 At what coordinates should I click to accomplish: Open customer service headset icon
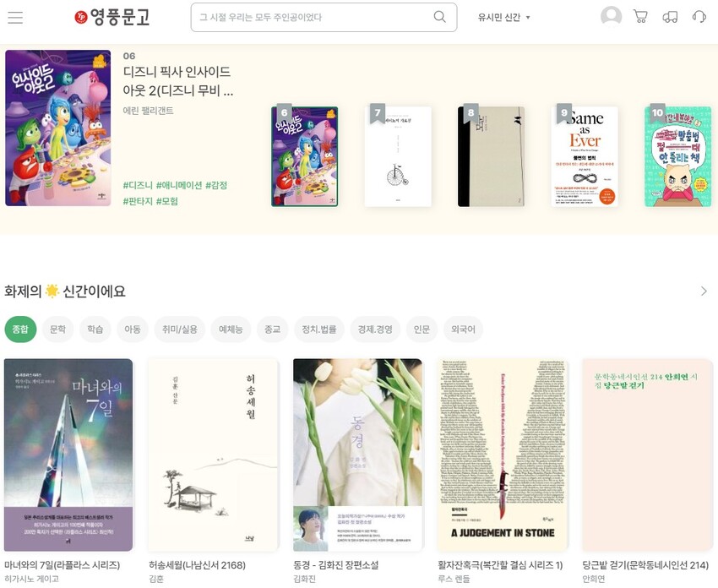pos(699,18)
